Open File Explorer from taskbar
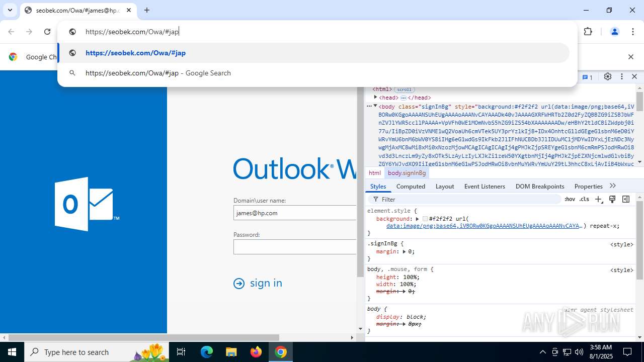 pyautogui.click(x=231, y=352)
